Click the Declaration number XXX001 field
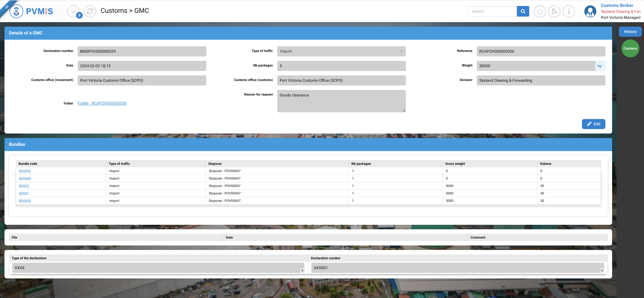This screenshot has height=298, width=644. pos(457,267)
